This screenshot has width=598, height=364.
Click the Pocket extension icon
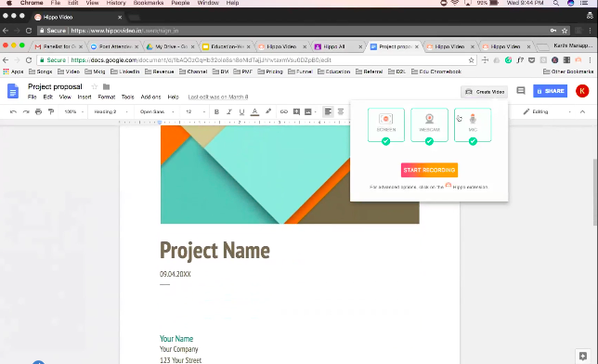pos(532,60)
